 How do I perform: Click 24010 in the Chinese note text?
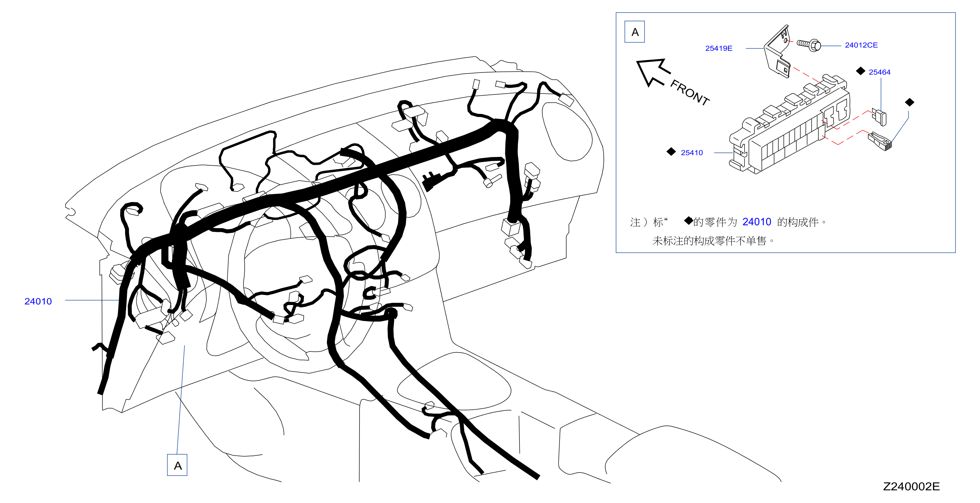pyautogui.click(x=756, y=222)
